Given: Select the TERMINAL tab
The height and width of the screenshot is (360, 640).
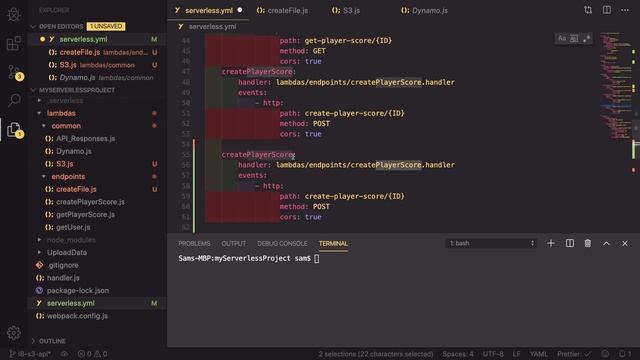Looking at the screenshot, I should coord(333,243).
